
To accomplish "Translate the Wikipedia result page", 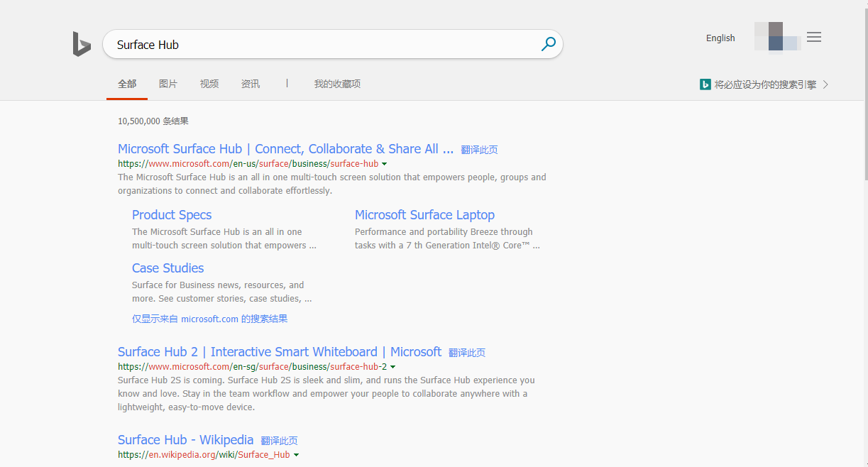I will (x=279, y=441).
